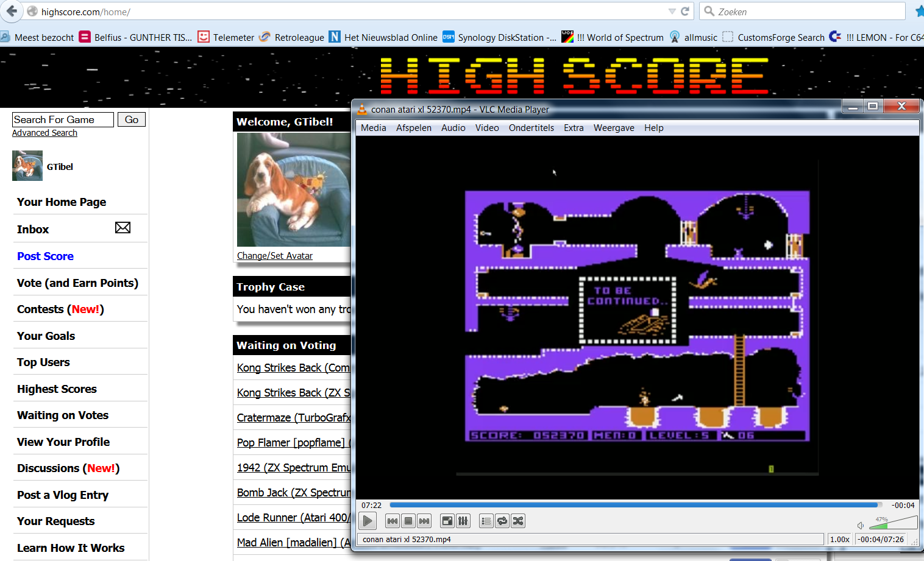The height and width of the screenshot is (561, 924).
Task: Click the GTibel avatar thumbnail in sidebar
Action: pos(27,166)
